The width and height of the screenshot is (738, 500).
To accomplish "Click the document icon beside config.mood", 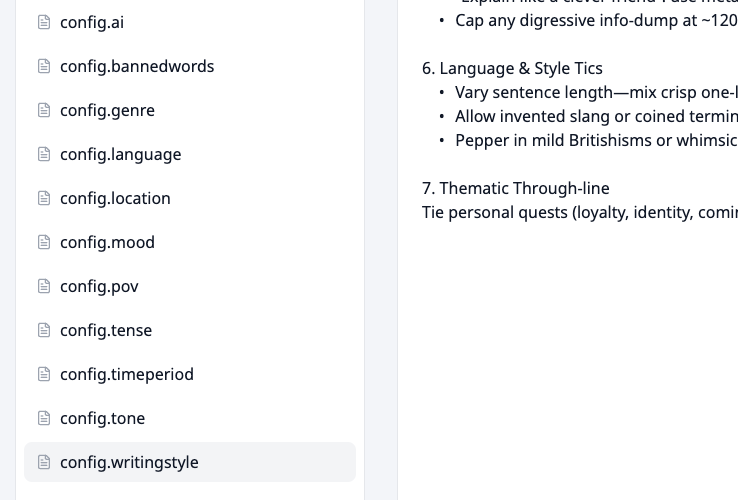I will (44, 242).
